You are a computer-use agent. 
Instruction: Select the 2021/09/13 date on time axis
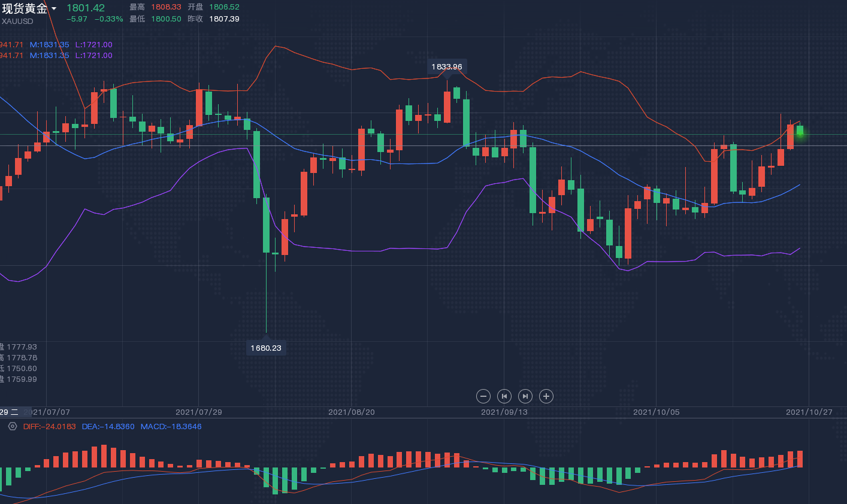click(504, 412)
